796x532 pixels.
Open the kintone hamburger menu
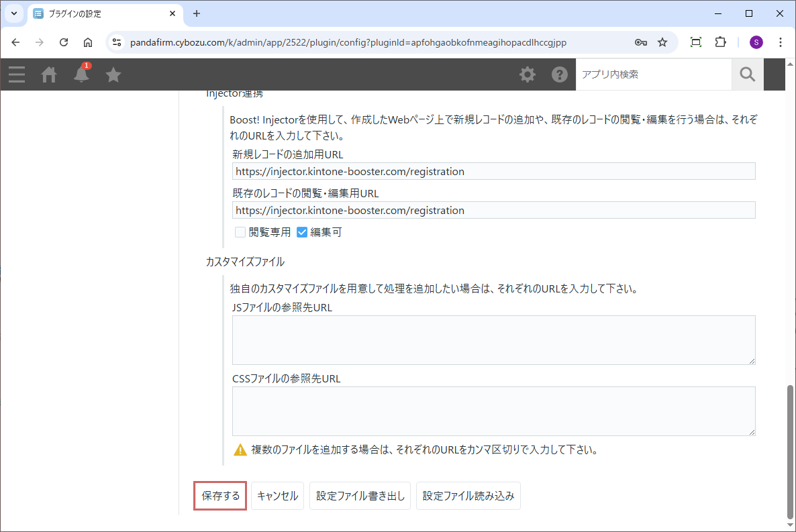pyautogui.click(x=17, y=74)
